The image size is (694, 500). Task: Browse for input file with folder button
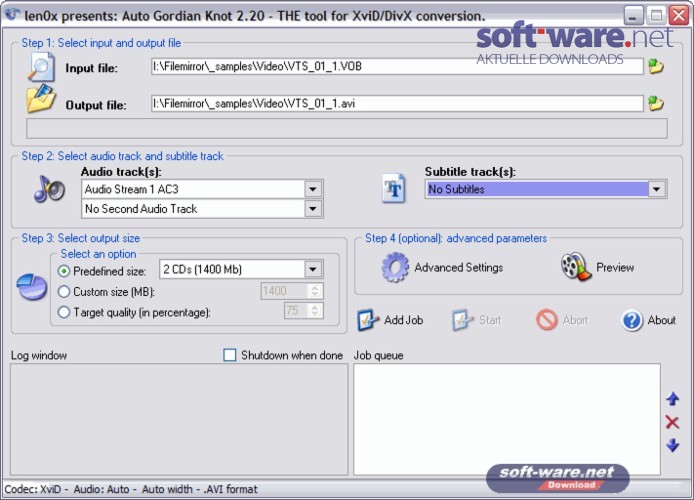coord(656,67)
